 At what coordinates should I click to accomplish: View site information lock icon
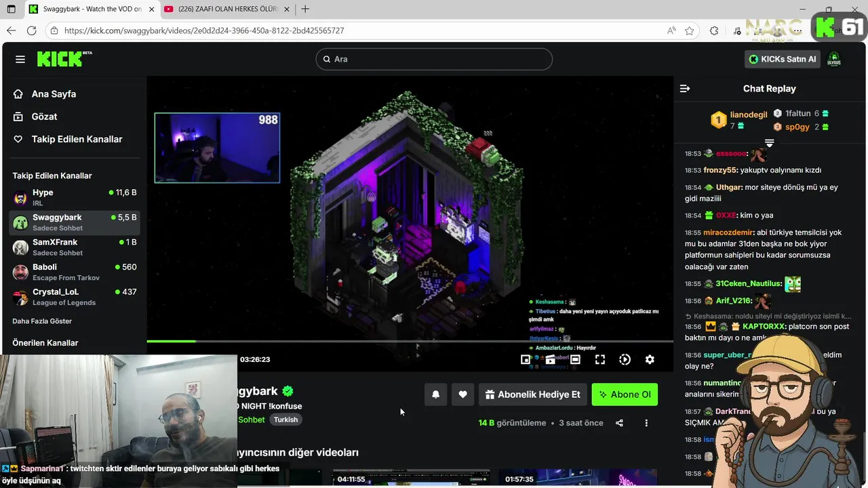tap(54, 30)
